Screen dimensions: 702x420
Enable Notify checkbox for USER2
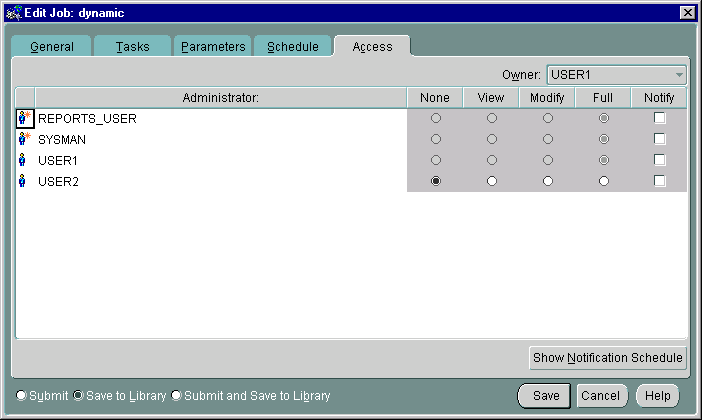[x=659, y=181]
